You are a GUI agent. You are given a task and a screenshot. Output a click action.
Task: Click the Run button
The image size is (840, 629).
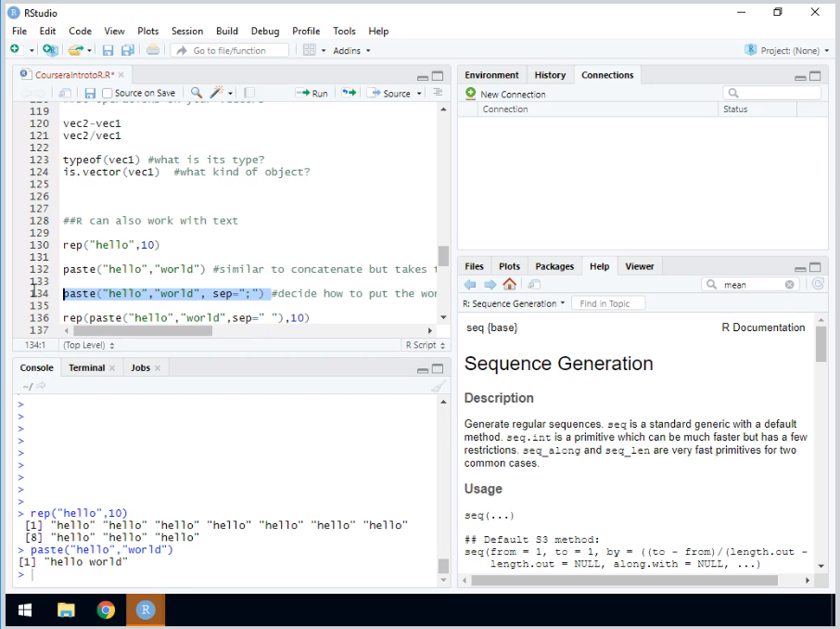(x=312, y=93)
